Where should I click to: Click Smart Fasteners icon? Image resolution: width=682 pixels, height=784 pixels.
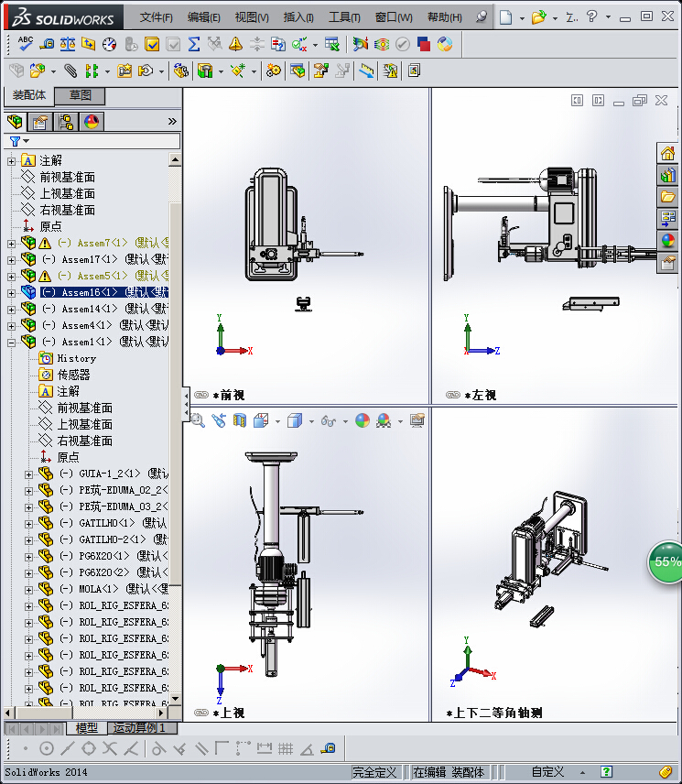click(x=124, y=71)
